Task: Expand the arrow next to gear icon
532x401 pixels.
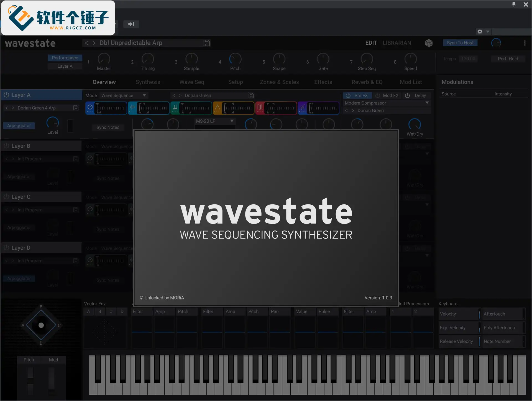Action: pyautogui.click(x=488, y=32)
